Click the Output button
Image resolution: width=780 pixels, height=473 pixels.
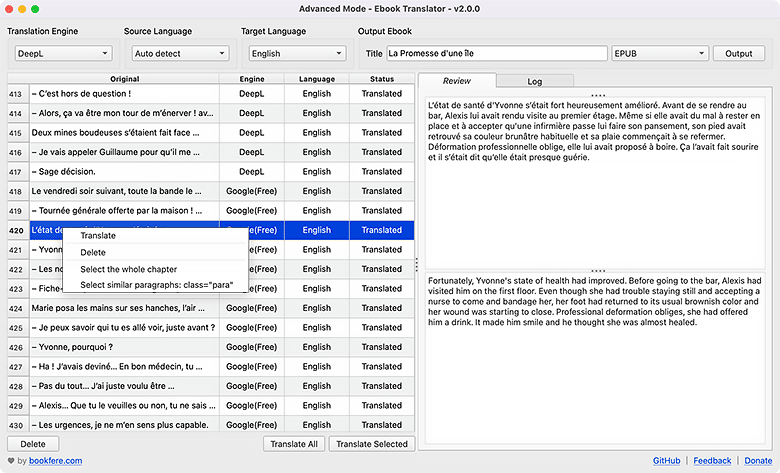739,53
